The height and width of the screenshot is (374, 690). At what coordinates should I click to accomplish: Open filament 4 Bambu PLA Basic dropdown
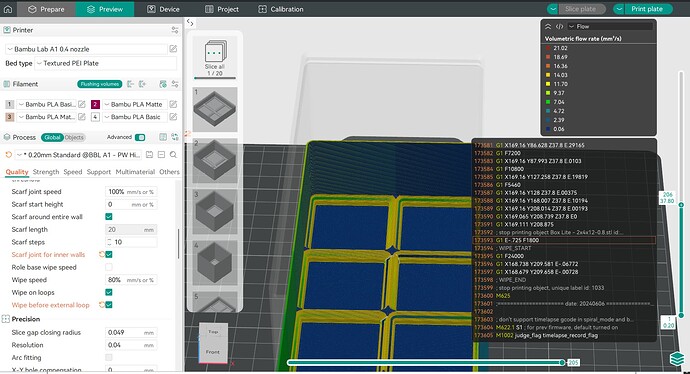coord(134,117)
